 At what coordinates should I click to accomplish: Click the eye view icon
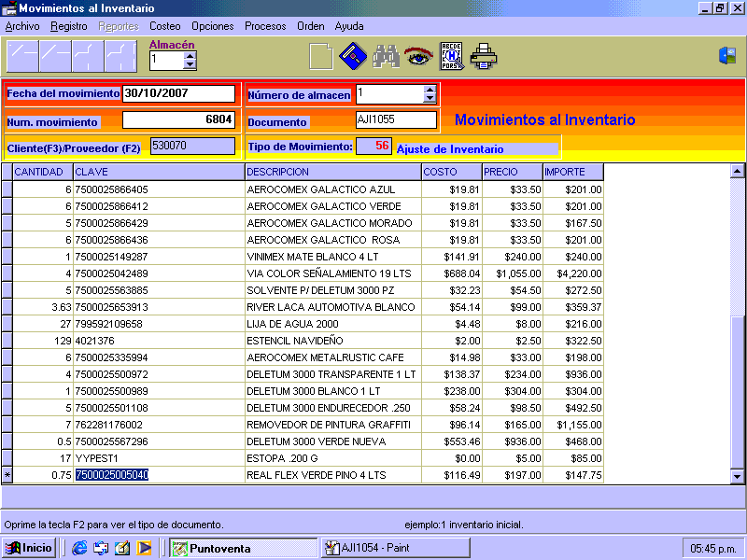pos(417,57)
